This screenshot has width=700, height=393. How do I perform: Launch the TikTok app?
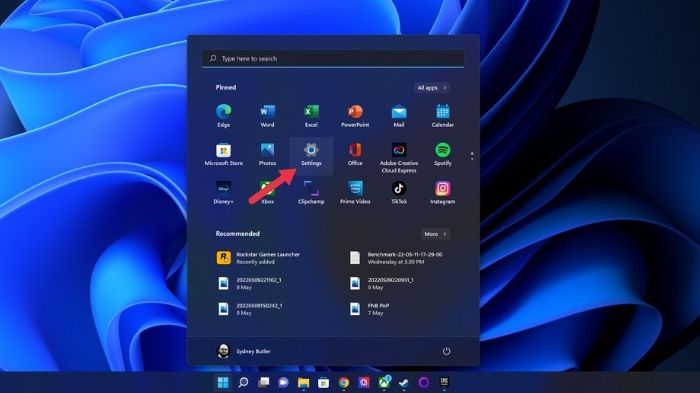coord(399,192)
